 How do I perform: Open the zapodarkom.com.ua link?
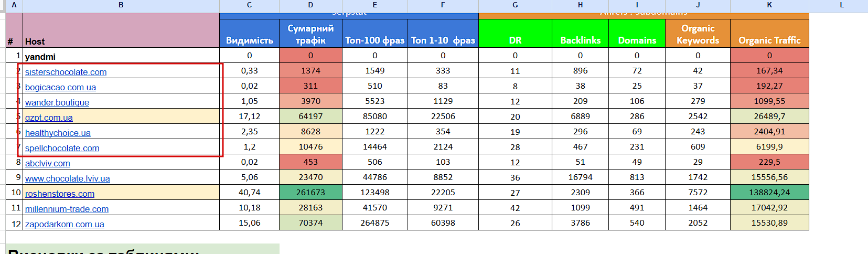point(65,224)
